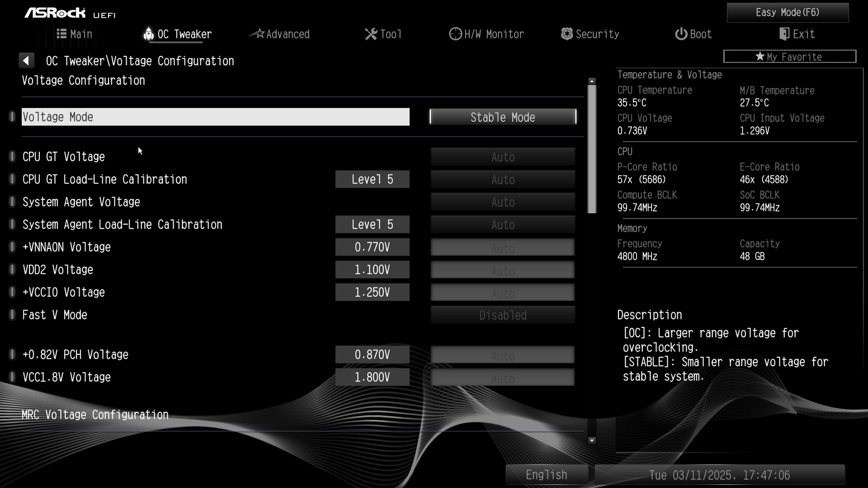Click the Exit door icon

[x=784, y=34]
